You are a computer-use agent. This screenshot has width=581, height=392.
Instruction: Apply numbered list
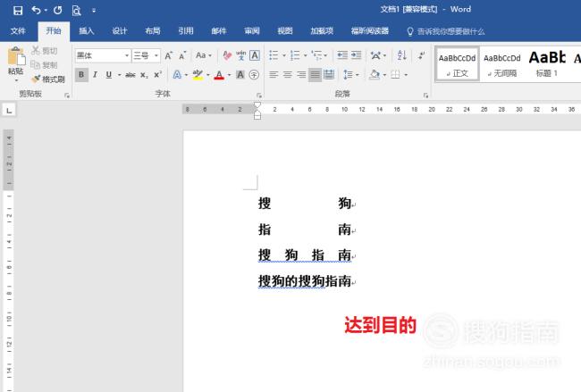click(x=295, y=55)
